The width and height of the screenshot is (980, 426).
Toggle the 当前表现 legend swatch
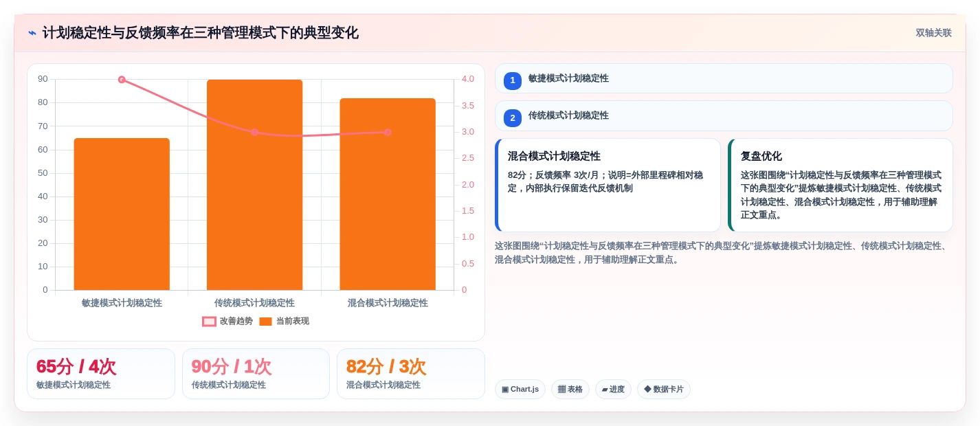click(265, 322)
